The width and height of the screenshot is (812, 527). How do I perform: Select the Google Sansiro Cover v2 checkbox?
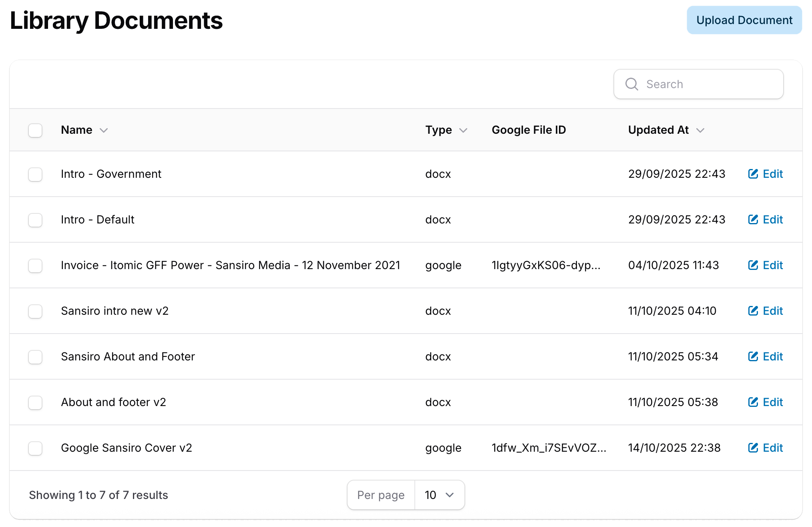pos(35,448)
